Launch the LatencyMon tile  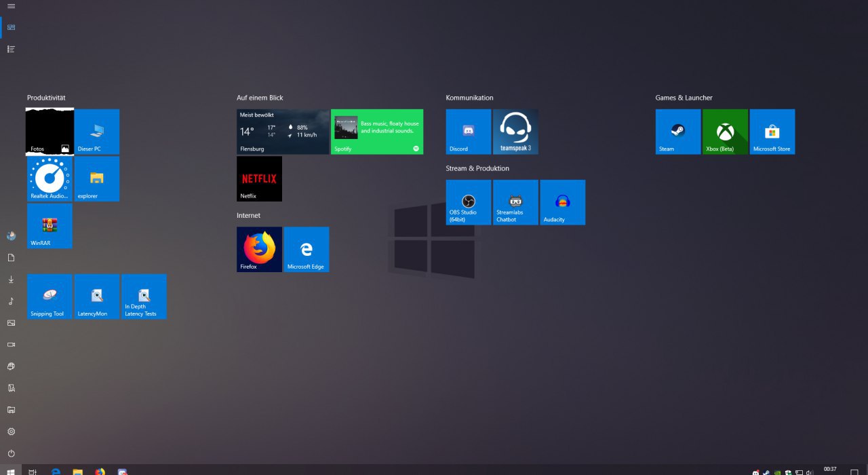click(x=97, y=297)
